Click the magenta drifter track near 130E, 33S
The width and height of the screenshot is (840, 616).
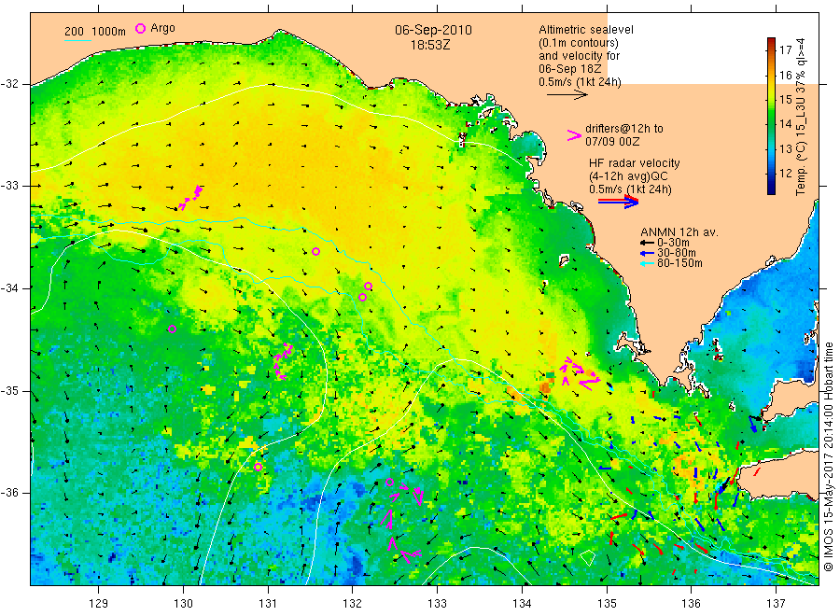[x=190, y=198]
